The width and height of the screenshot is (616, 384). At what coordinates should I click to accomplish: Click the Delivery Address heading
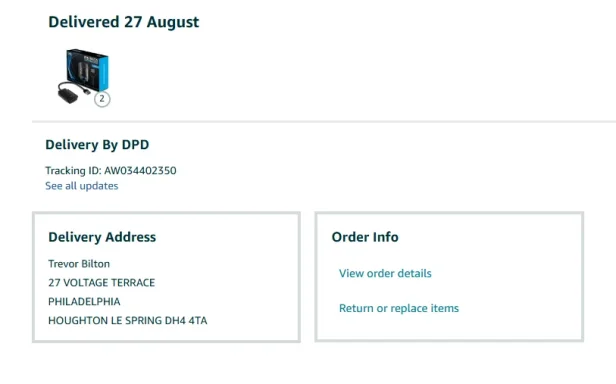pos(102,237)
